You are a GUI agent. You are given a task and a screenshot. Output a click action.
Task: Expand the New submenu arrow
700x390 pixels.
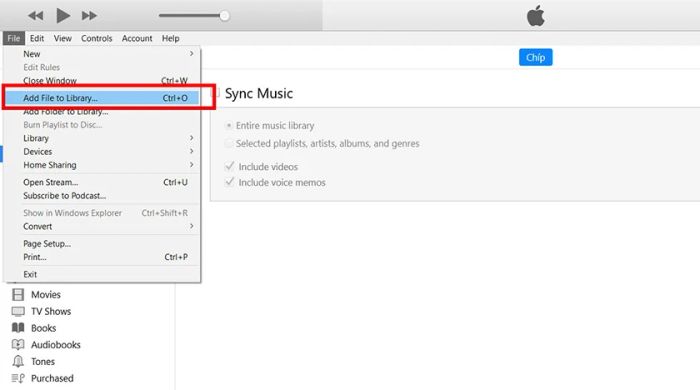click(x=192, y=54)
